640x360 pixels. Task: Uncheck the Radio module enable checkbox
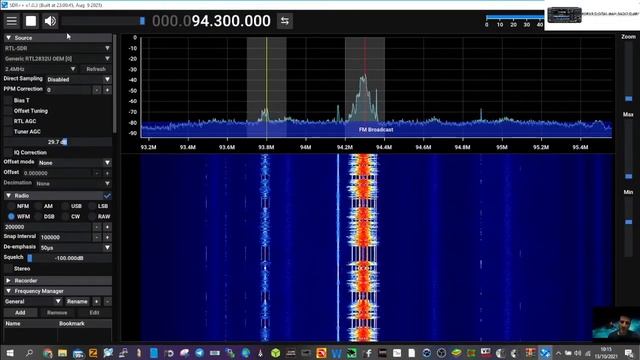pyautogui.click(x=107, y=196)
